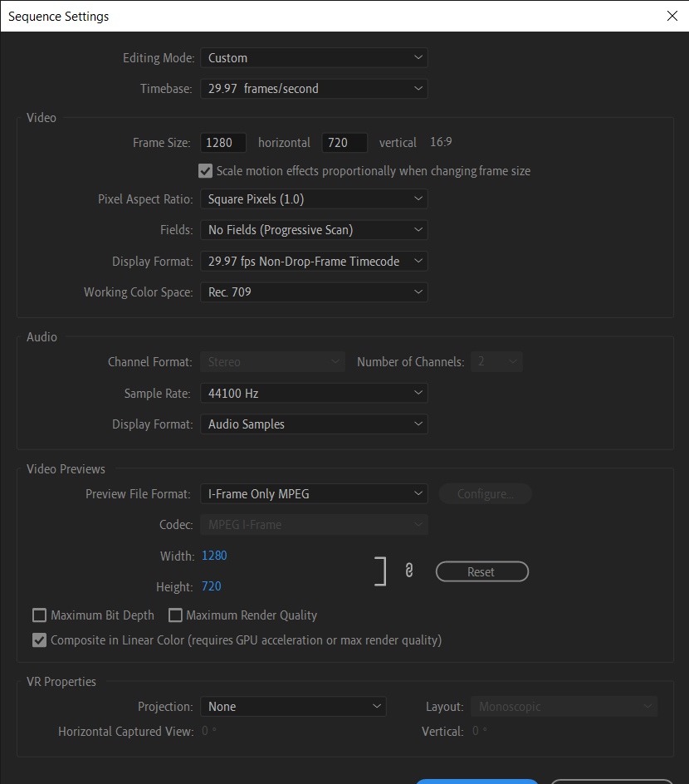Uncheck Composite in Linear Color
Viewport: 689px width, 784px height.
(x=39, y=640)
